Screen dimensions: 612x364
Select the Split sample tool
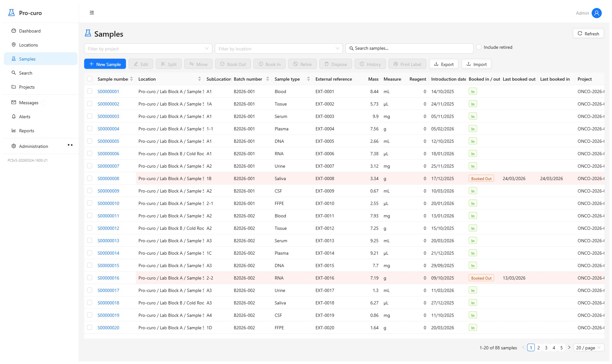click(169, 64)
